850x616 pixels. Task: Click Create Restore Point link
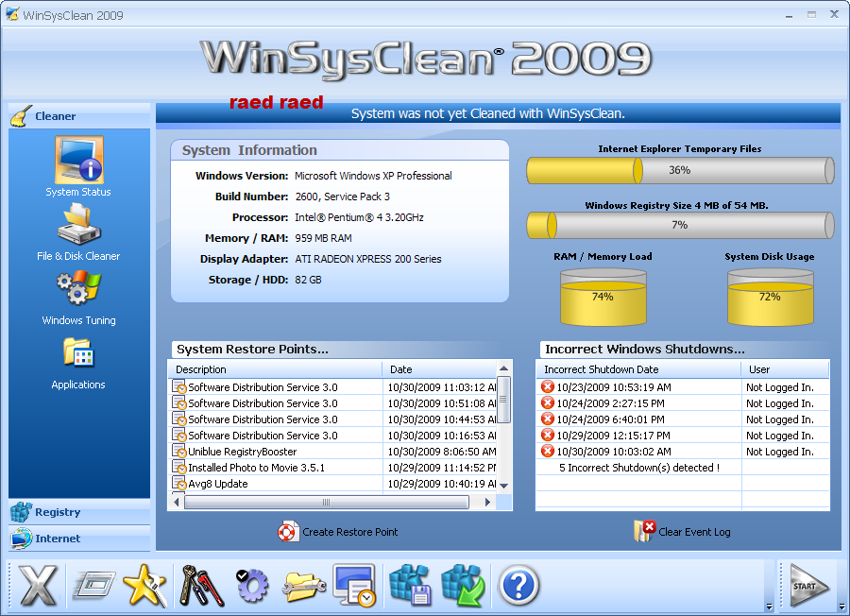[x=349, y=532]
